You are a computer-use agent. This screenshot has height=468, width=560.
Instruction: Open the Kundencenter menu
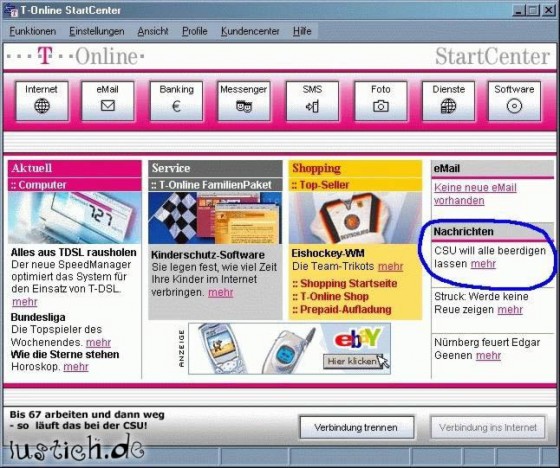pos(250,31)
